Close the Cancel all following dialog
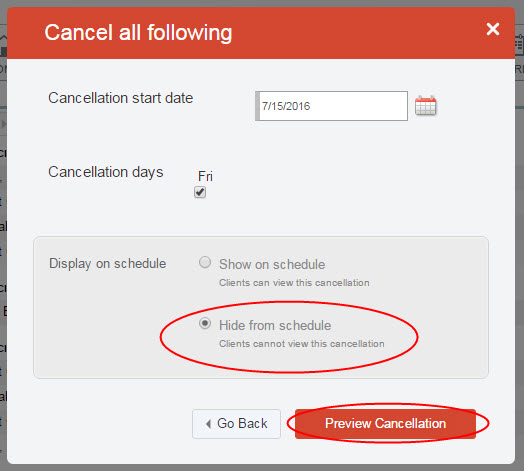 click(493, 29)
